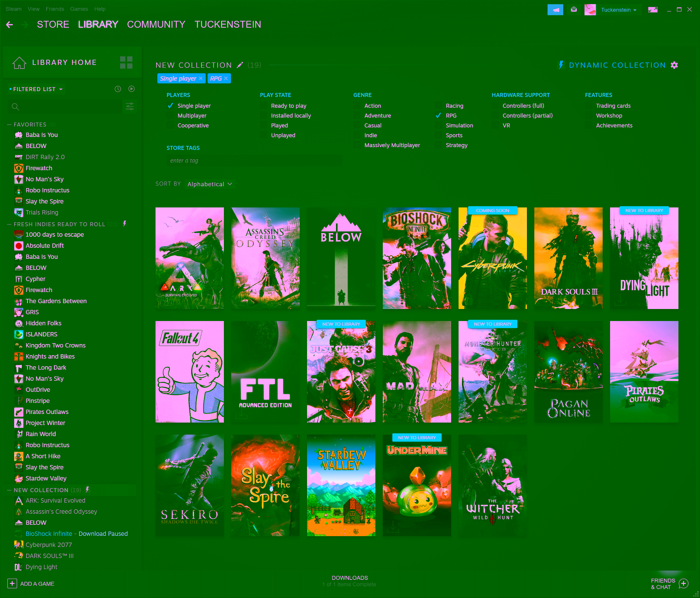Switch to the COMMUNITY tab

pyautogui.click(x=156, y=24)
